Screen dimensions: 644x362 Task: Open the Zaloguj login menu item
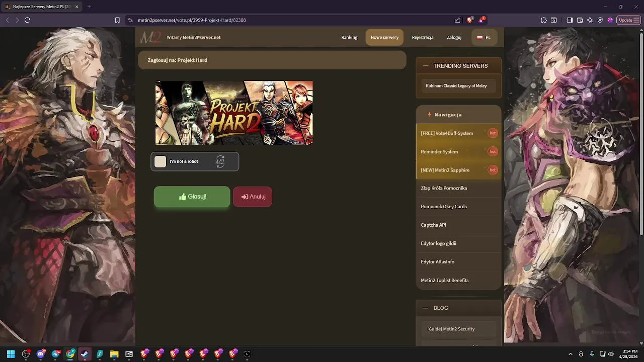pyautogui.click(x=454, y=37)
